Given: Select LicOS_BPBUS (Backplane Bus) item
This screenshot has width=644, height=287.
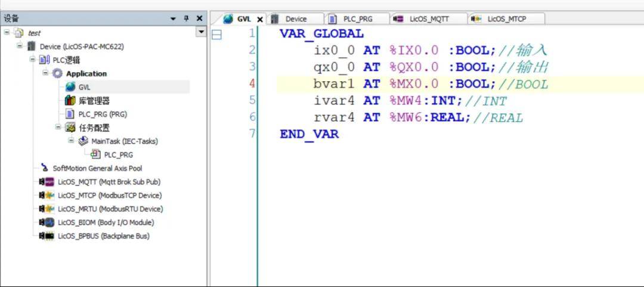Looking at the screenshot, I should 103,236.
